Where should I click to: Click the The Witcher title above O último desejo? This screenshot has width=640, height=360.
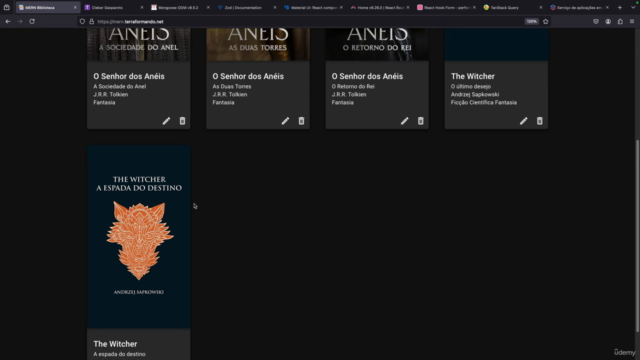tap(473, 76)
